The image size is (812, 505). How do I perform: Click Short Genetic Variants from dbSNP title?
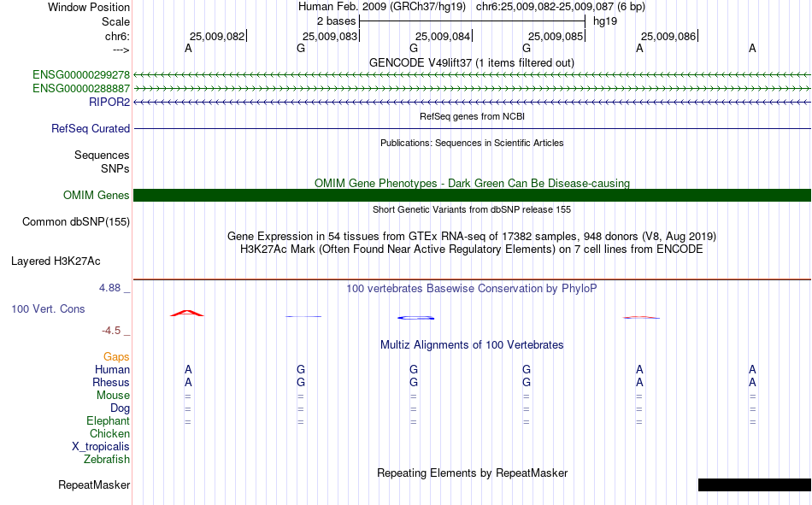click(x=472, y=209)
